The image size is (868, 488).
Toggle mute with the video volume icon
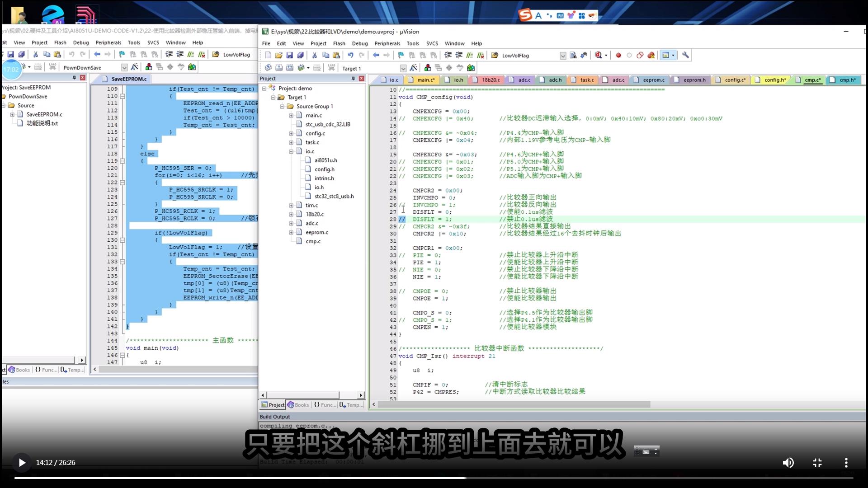click(x=788, y=462)
